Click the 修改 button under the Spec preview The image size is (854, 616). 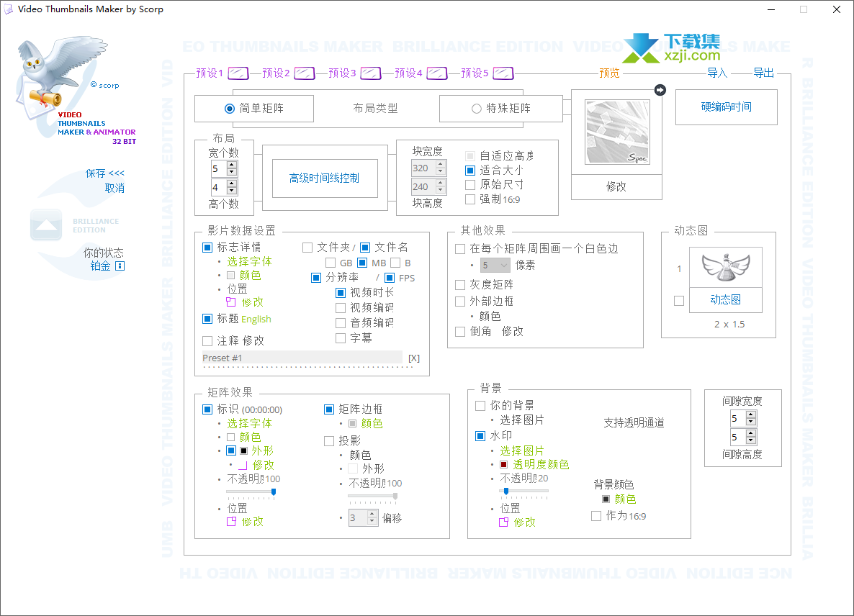tap(616, 187)
